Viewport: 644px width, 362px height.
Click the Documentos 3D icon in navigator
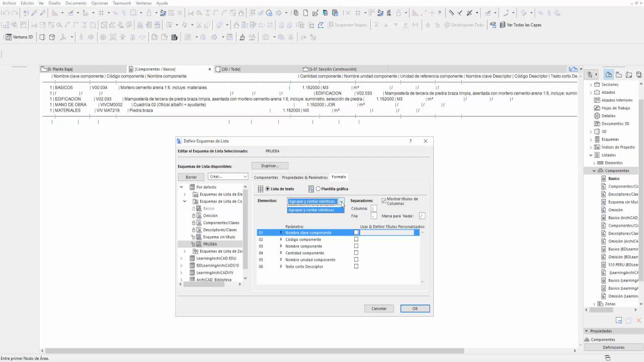pos(597,124)
